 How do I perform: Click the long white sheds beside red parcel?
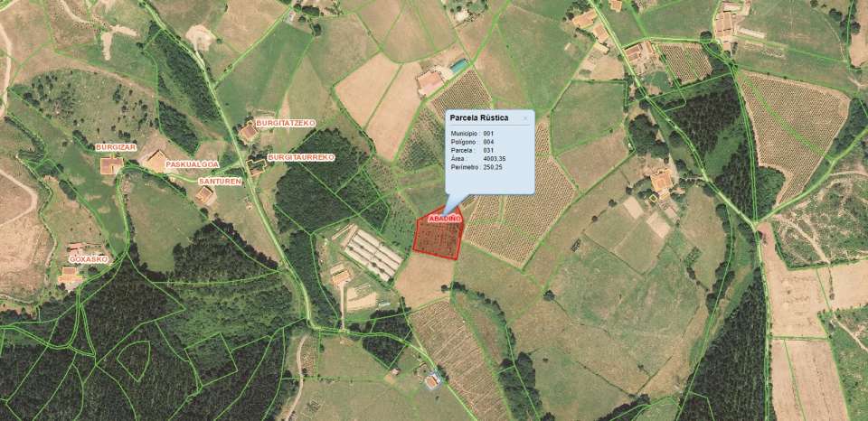click(373, 255)
